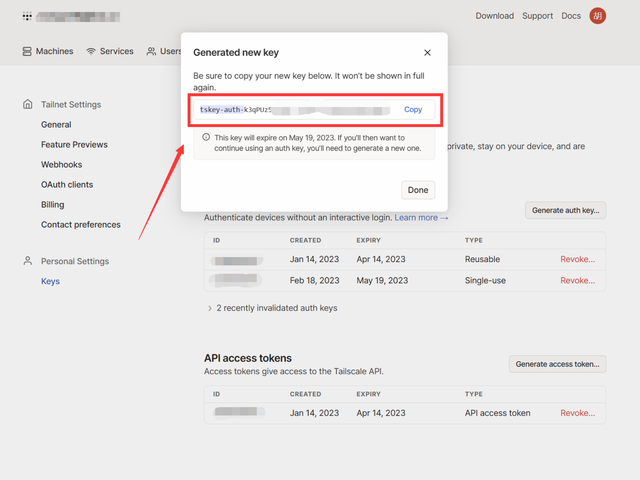Open the Download link
This screenshot has width=640, height=480.
coord(494,16)
